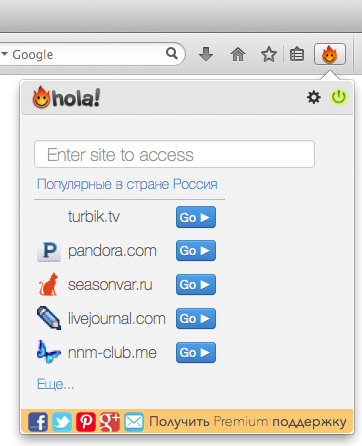Image resolution: width=362 pixels, height=446 pixels.
Task: Click Go button for nnm-club.me
Action: tap(196, 352)
